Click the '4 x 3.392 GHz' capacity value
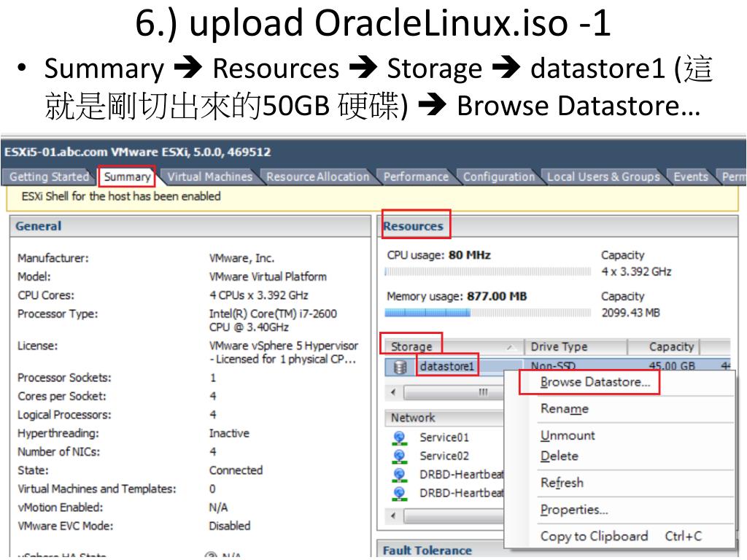This screenshot has height=560, width=747. point(636,272)
